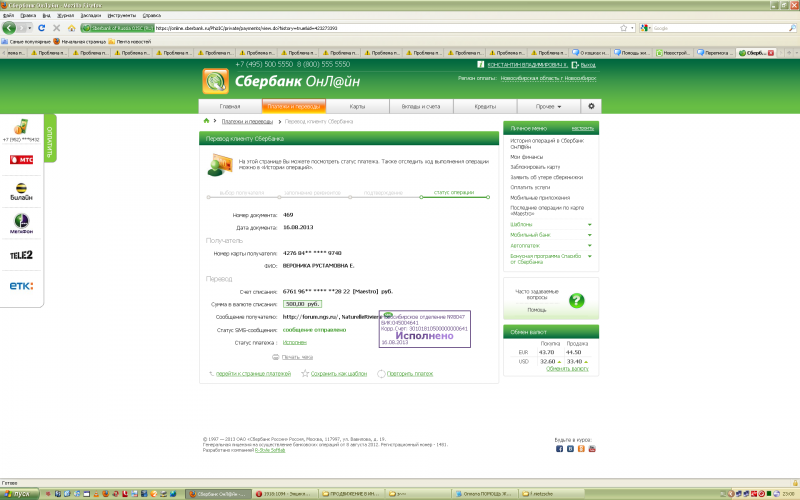Image resolution: width=800 pixels, height=500 pixels.
Task: Open the Журнал menu
Action: tap(65, 15)
